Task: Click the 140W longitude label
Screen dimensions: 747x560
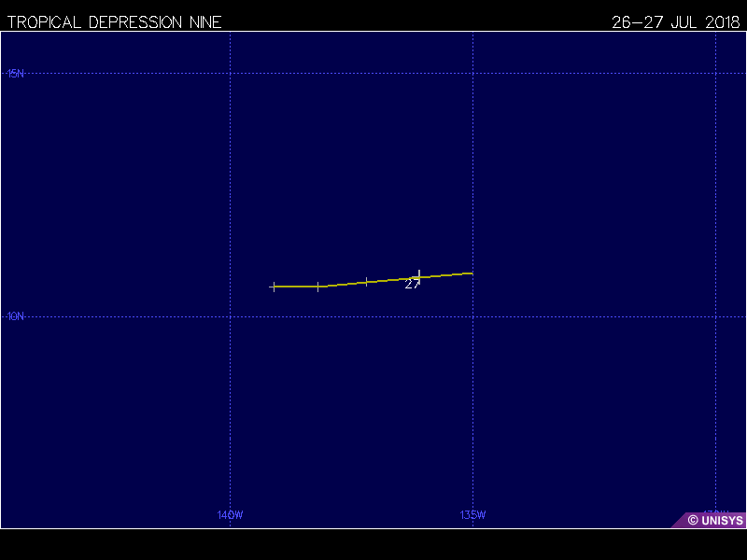Action: point(230,515)
